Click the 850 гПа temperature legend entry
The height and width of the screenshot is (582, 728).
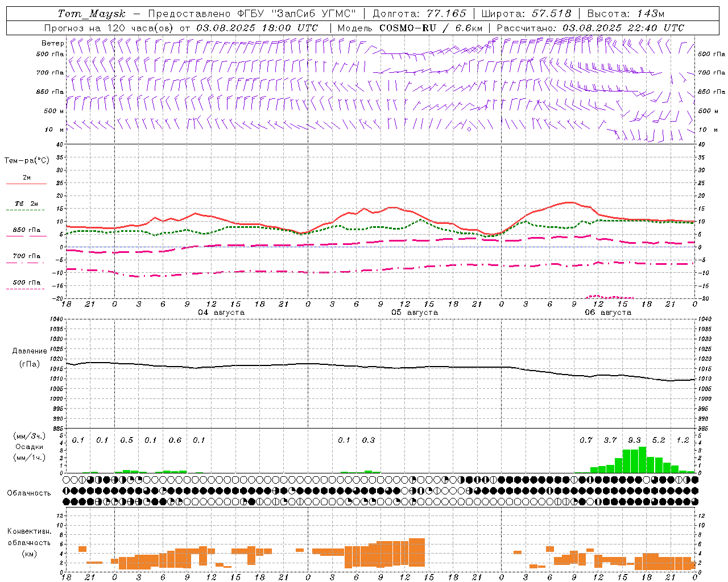(27, 230)
